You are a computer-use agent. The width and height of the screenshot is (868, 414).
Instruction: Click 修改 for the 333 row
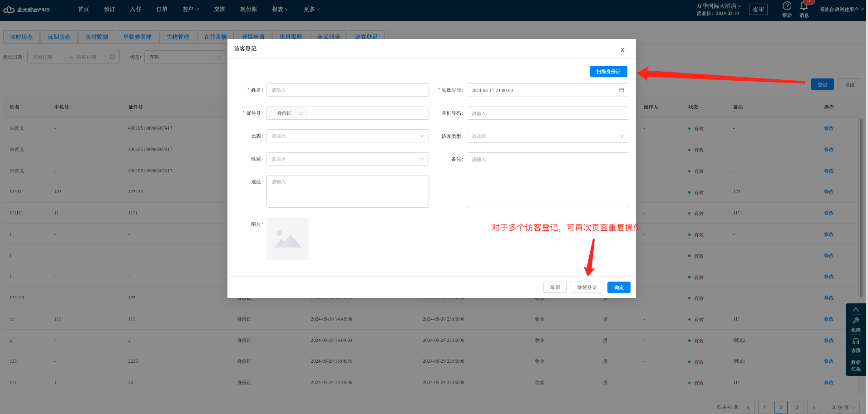click(829, 361)
